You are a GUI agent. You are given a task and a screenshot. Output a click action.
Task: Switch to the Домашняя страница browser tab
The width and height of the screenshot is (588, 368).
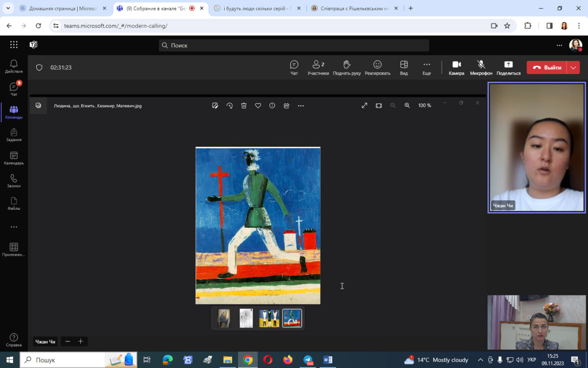pos(62,8)
